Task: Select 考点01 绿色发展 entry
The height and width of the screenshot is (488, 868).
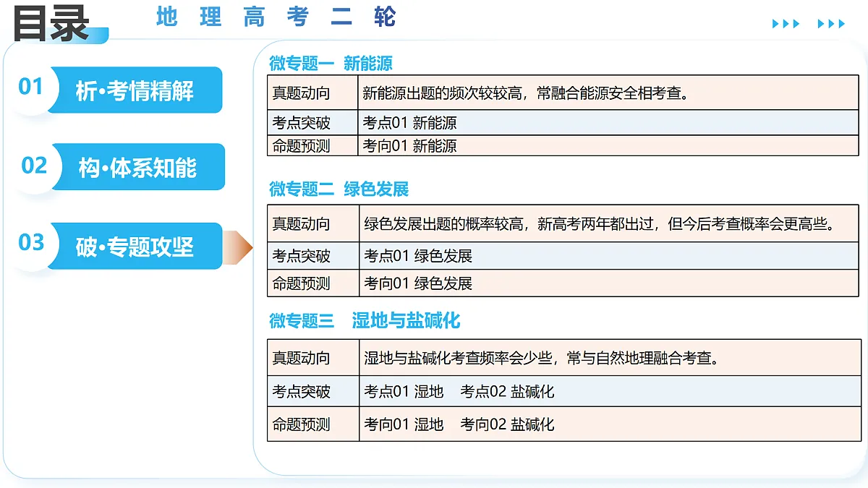Action: coord(418,256)
